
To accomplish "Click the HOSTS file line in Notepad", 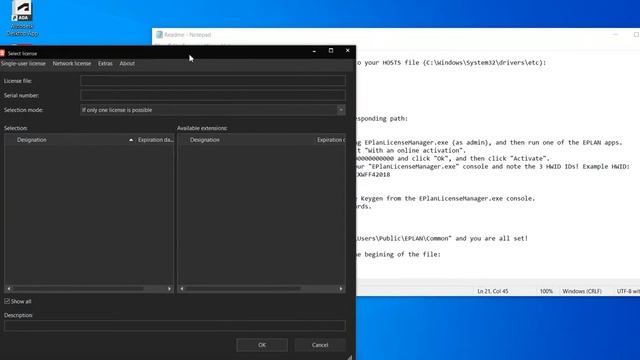I will [451, 62].
